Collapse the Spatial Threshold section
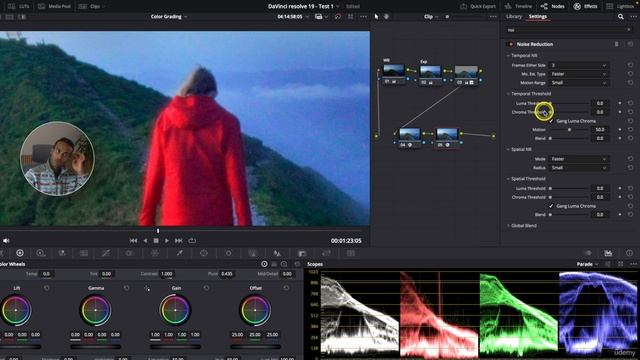 click(508, 179)
